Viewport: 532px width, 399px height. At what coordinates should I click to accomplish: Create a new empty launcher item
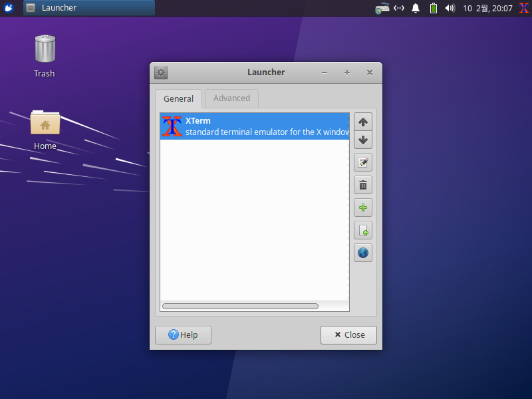[362, 230]
